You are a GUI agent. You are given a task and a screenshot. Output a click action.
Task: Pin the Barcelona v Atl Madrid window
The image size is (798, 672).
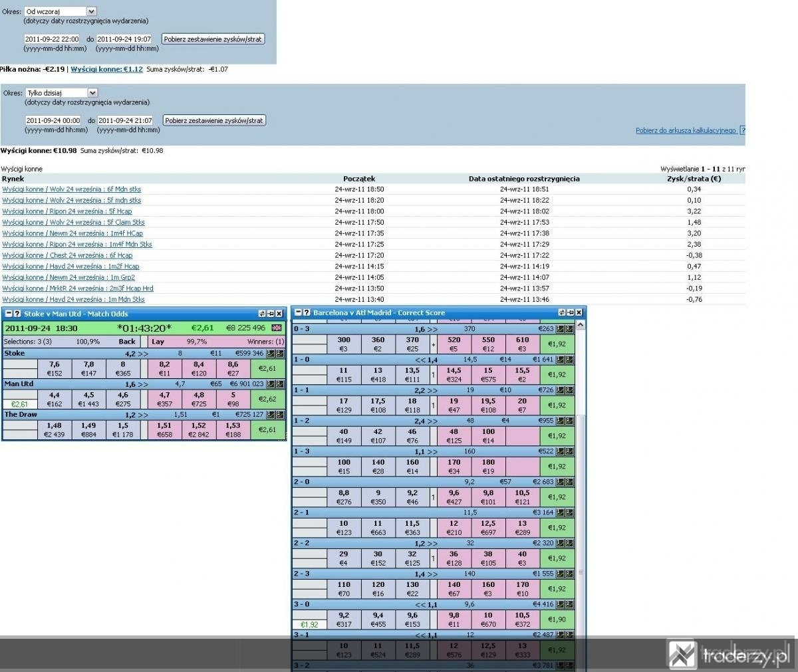click(x=571, y=312)
